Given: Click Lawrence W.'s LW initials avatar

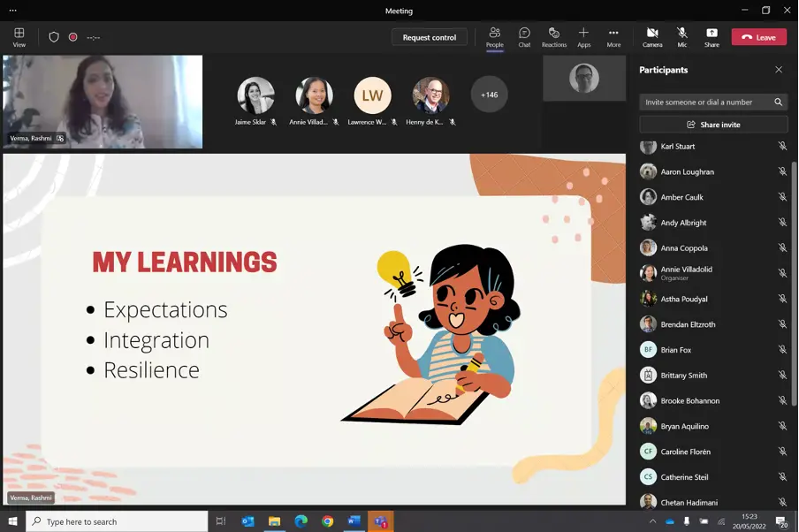Looking at the screenshot, I should (x=372, y=95).
